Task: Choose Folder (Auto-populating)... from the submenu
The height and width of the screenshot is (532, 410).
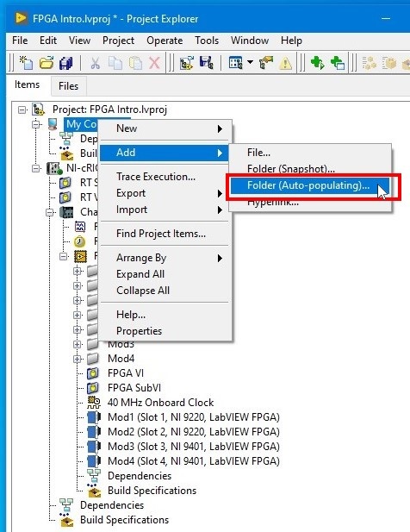Action: pyautogui.click(x=308, y=185)
